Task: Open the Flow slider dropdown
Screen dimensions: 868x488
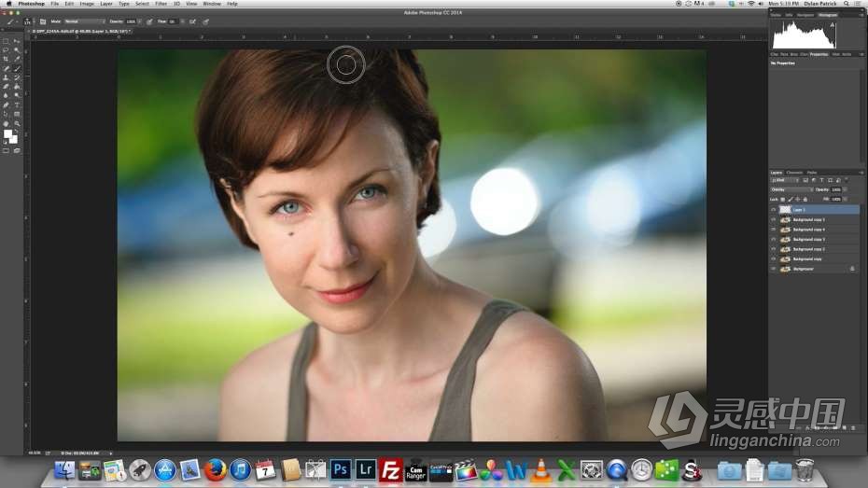Action: [182, 21]
